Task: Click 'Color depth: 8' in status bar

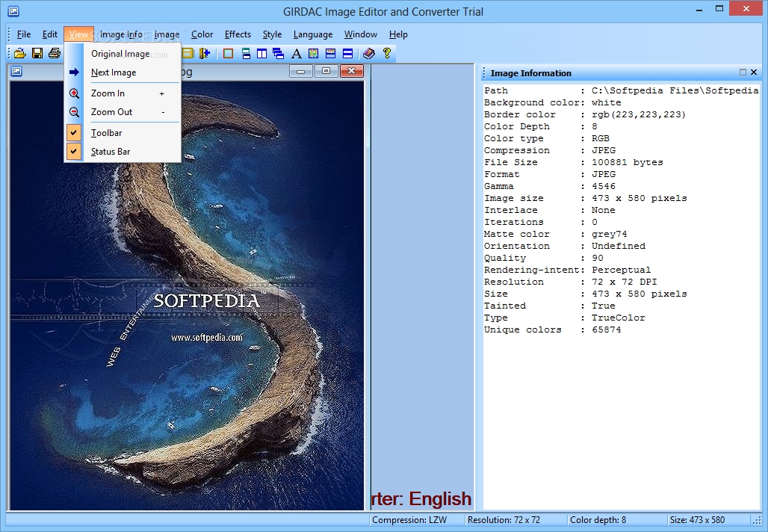Action: click(598, 520)
